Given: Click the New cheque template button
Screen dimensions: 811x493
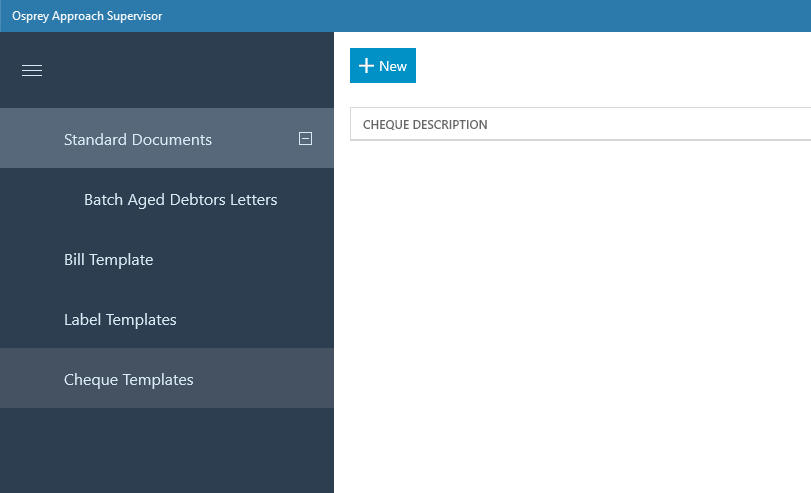Looking at the screenshot, I should tap(383, 66).
